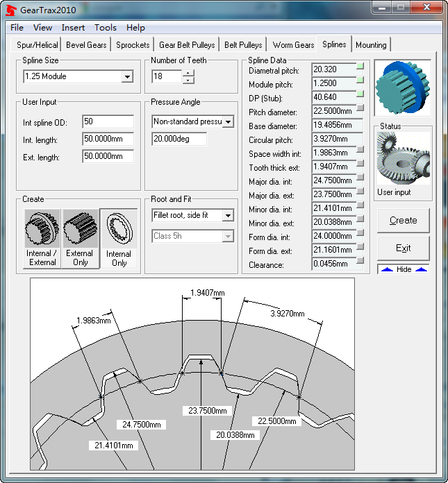Select the Internal / External create icon
448x483 pixels.
pyautogui.click(x=42, y=239)
